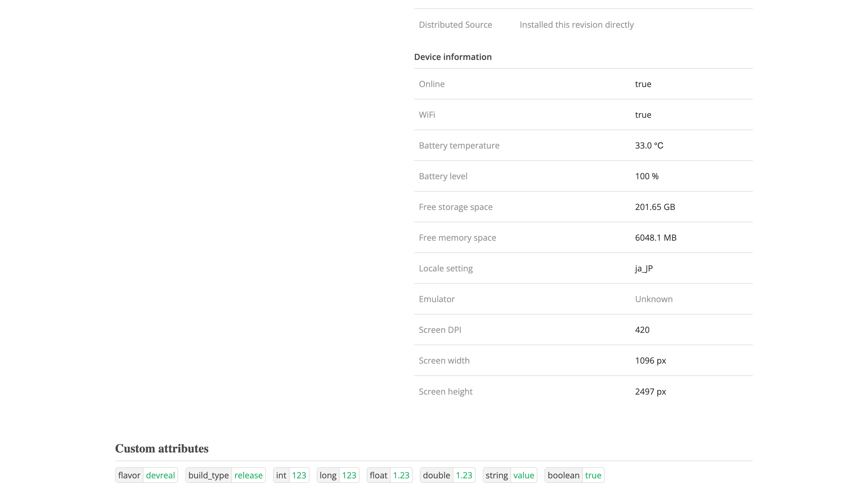Image resolution: width=868 pixels, height=488 pixels.
Task: Toggle the WiFi boolean value
Action: point(643,114)
